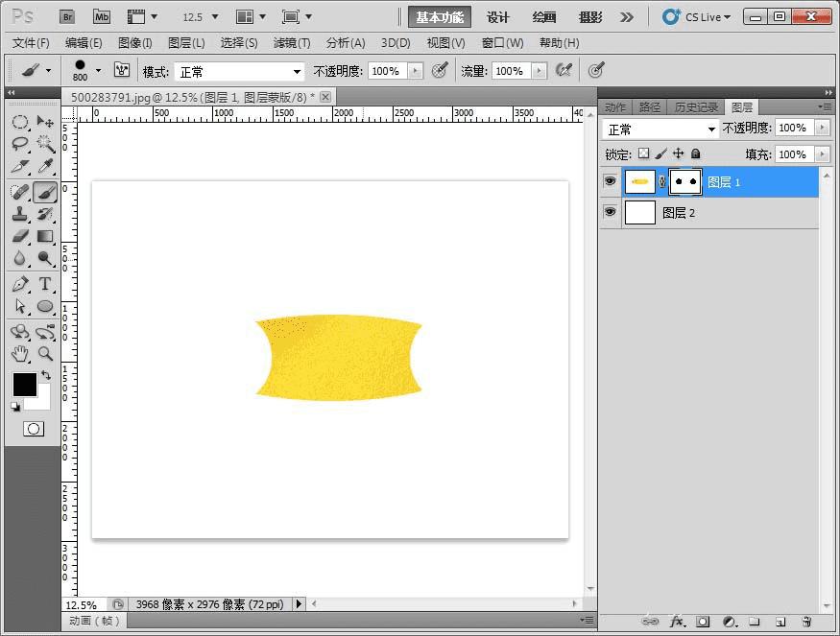The width and height of the screenshot is (840, 636).
Task: Switch to the 设计 workspace
Action: coord(498,17)
